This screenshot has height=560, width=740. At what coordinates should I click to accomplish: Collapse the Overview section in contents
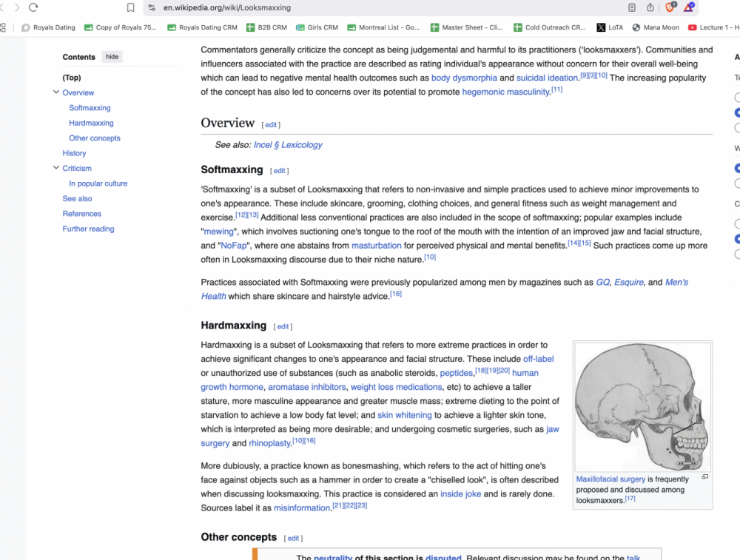click(56, 92)
